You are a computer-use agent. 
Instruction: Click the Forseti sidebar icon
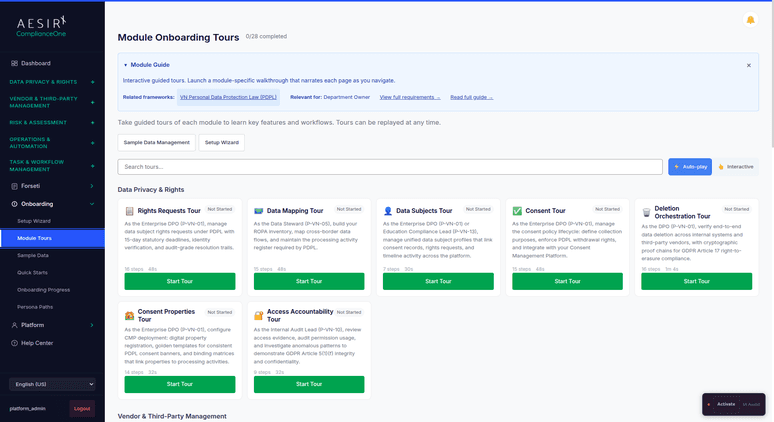tap(14, 186)
